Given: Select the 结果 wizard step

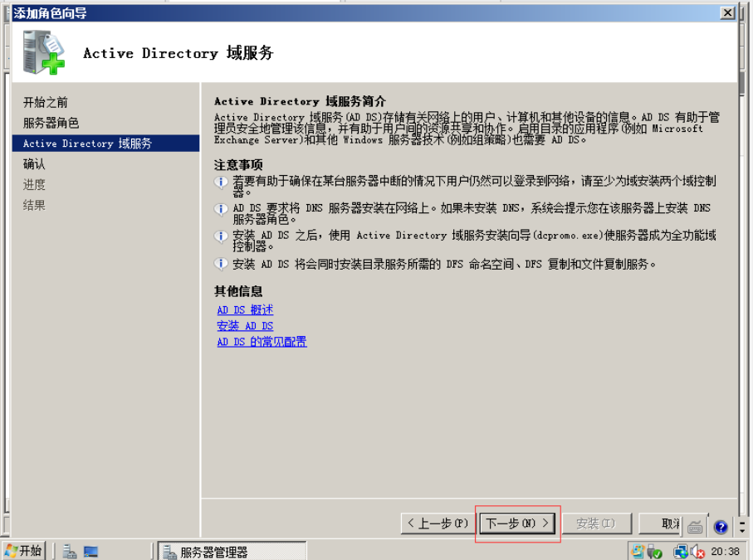Looking at the screenshot, I should tap(34, 206).
